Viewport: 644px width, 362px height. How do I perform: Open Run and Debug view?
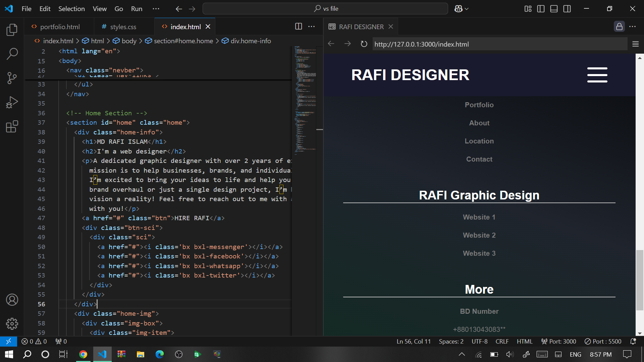12,102
